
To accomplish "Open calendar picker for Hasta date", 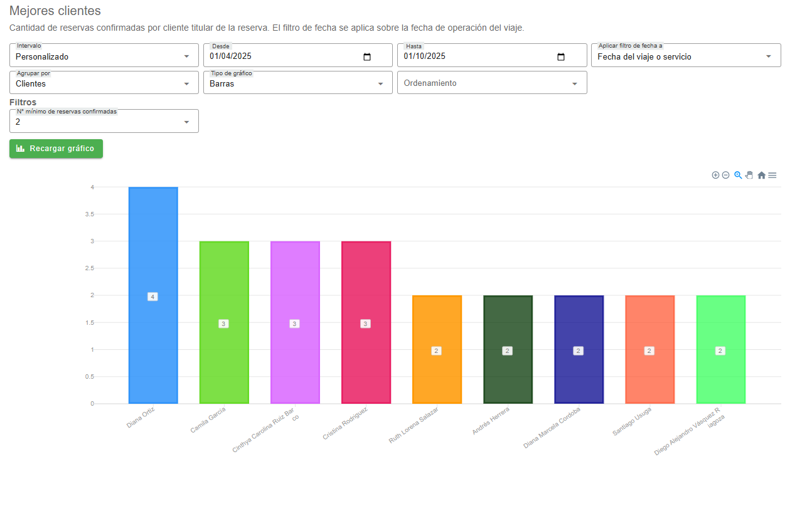I will [561, 57].
